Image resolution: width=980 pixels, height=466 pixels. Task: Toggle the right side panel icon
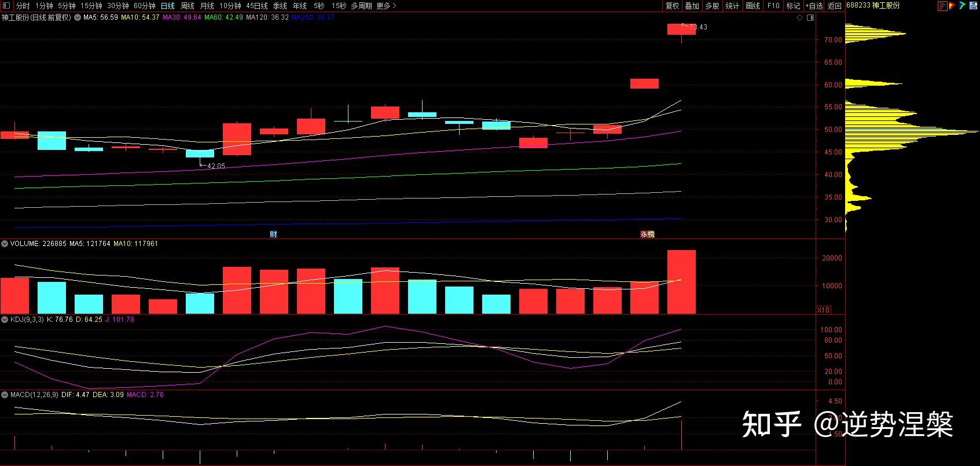tap(810, 18)
